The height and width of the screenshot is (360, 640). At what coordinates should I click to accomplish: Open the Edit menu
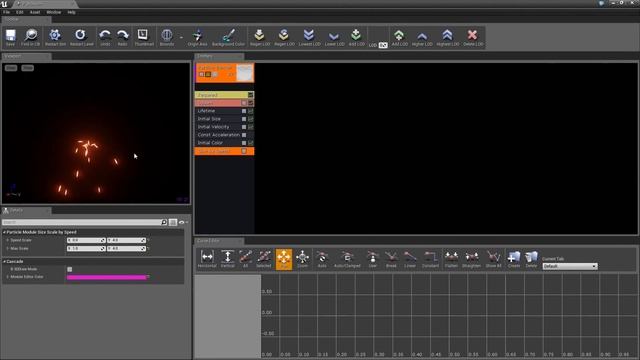coord(20,12)
